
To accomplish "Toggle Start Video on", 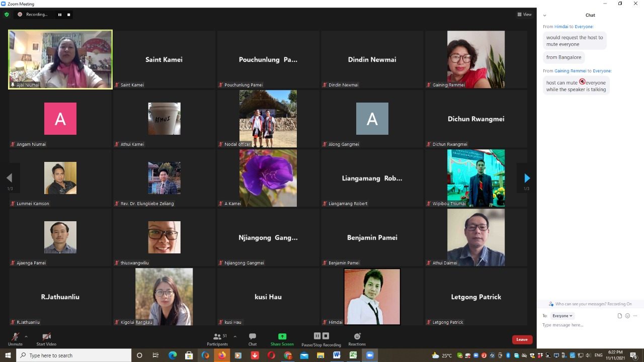I will click(46, 339).
